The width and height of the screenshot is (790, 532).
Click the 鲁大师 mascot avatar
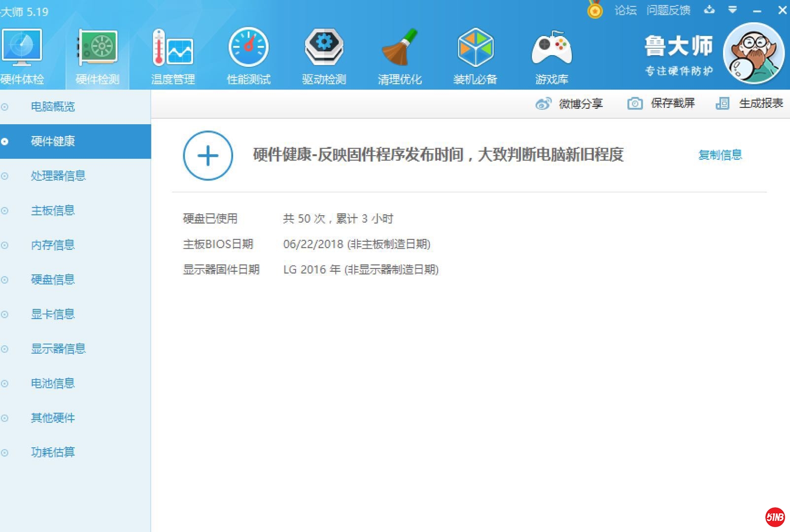coord(753,53)
